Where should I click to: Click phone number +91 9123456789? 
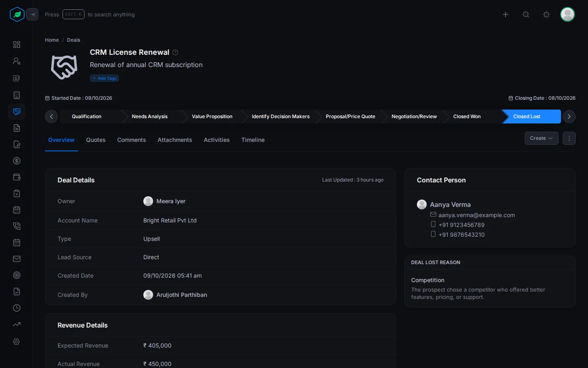pyautogui.click(x=461, y=225)
